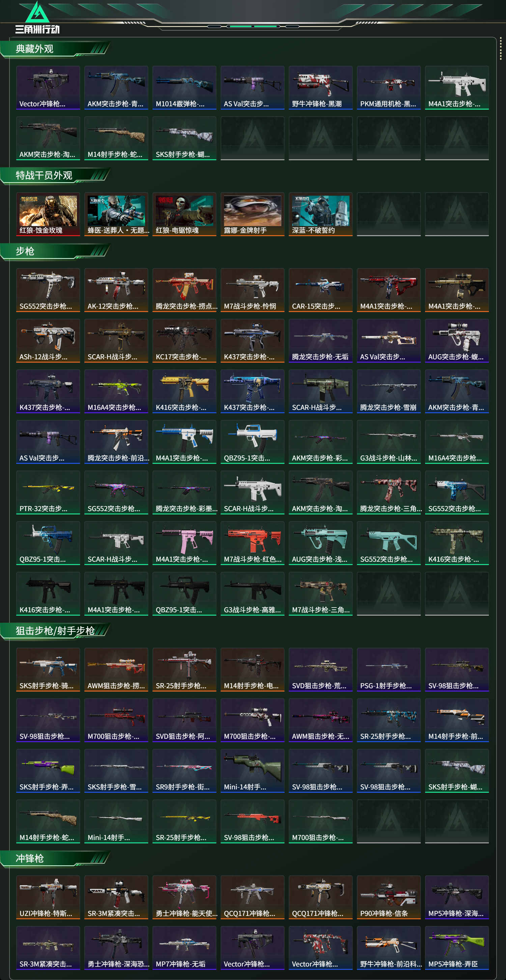Select the MP7冲锋枪-无垢 skin
The width and height of the screenshot is (506, 980).
tap(184, 948)
